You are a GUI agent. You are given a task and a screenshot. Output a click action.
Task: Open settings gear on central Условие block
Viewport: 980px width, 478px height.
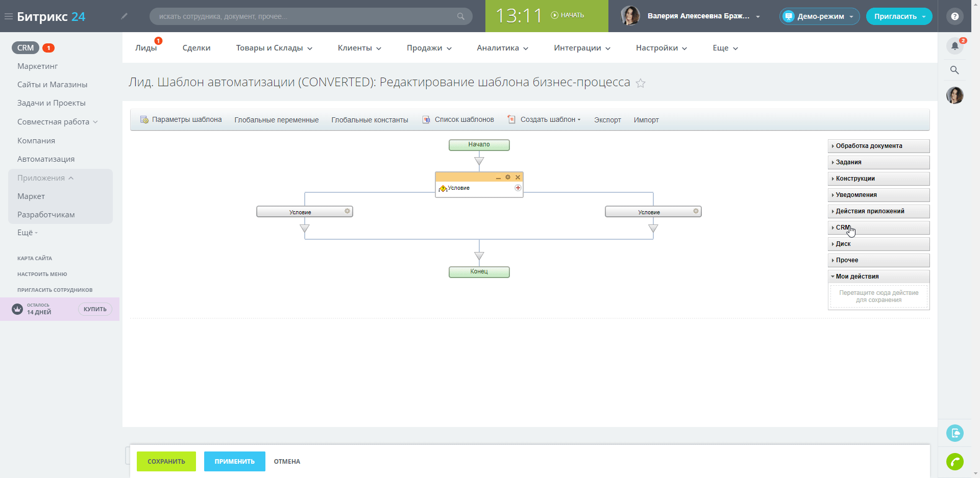pos(507,177)
